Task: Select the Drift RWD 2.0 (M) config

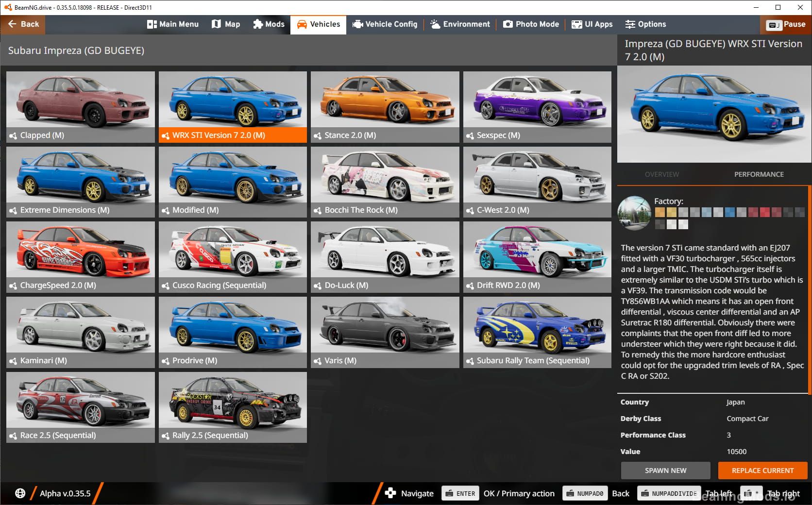Action: pos(537,257)
